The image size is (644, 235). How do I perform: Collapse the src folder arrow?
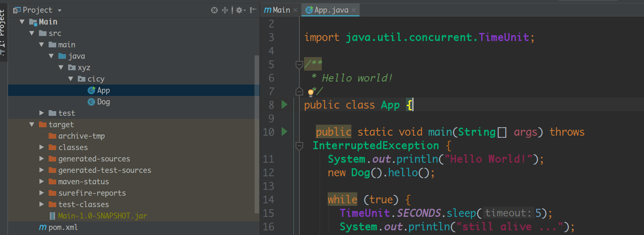tap(32, 33)
